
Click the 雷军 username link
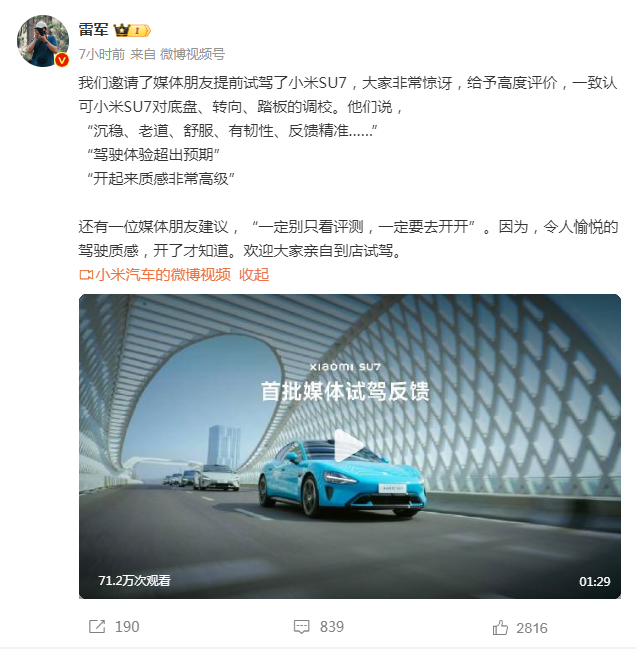pos(93,30)
